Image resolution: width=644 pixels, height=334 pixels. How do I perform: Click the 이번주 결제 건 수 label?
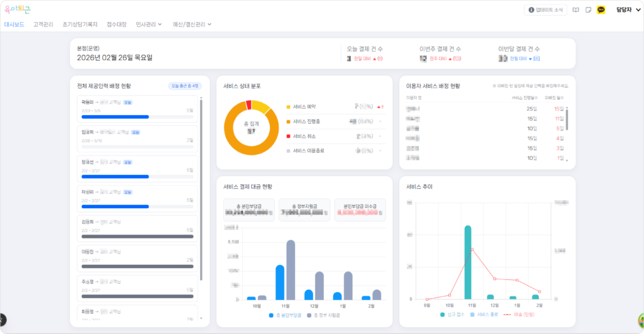(440, 49)
